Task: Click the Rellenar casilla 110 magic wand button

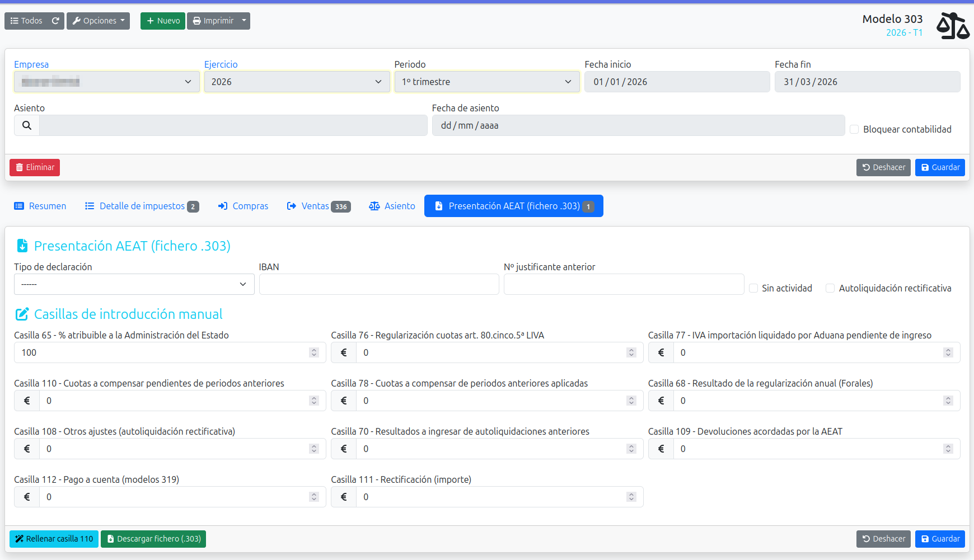Action: coord(54,539)
